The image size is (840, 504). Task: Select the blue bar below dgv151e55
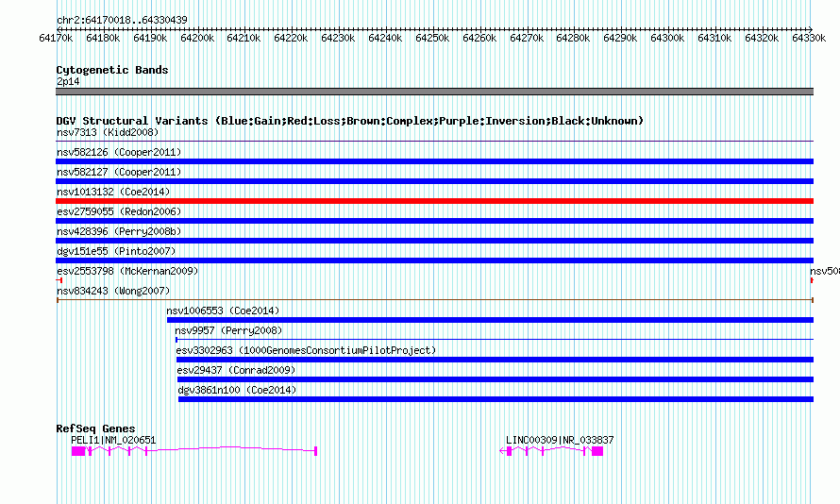[434, 260]
